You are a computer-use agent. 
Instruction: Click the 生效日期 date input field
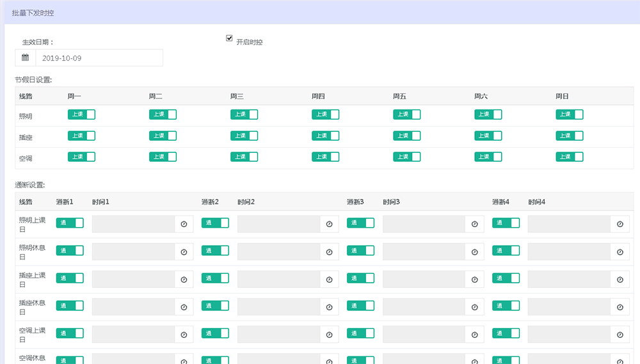(x=99, y=58)
